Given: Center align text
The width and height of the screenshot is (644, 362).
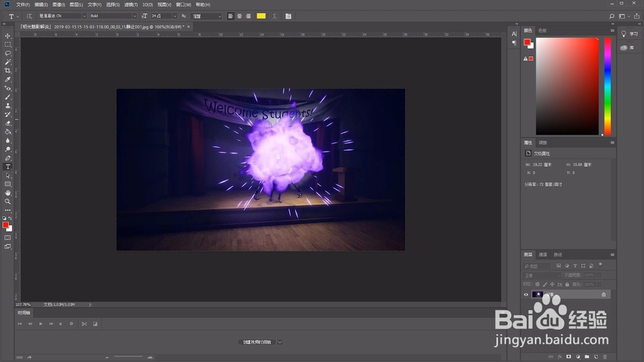Looking at the screenshot, I should [240, 16].
